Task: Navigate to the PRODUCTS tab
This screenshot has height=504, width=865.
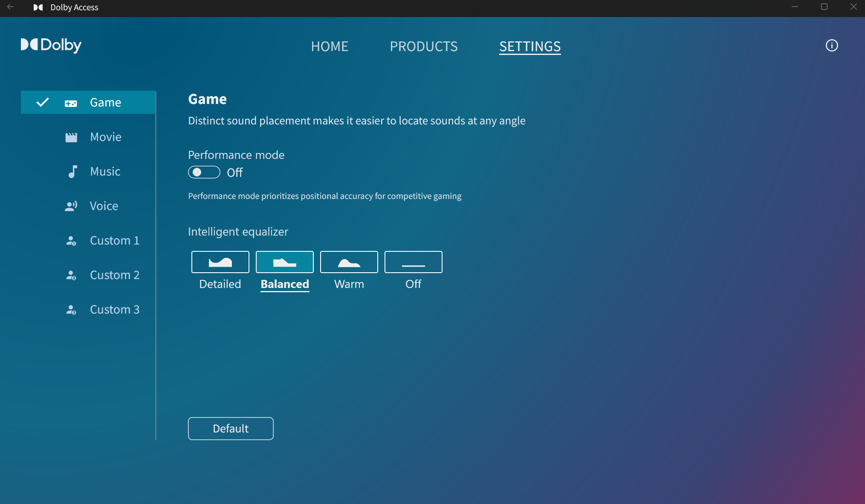Action: 424,46
